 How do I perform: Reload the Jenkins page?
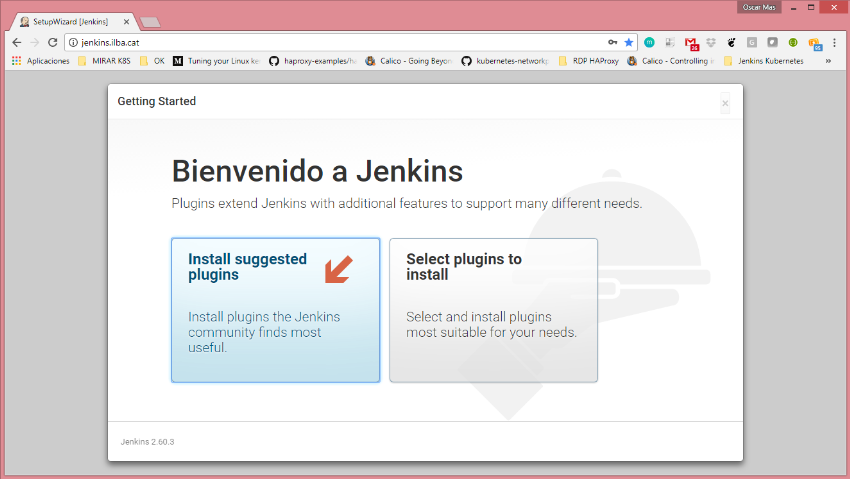tap(53, 42)
